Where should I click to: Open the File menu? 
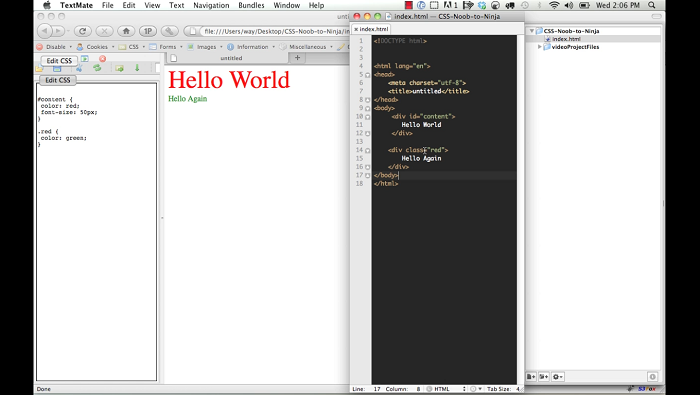[108, 5]
